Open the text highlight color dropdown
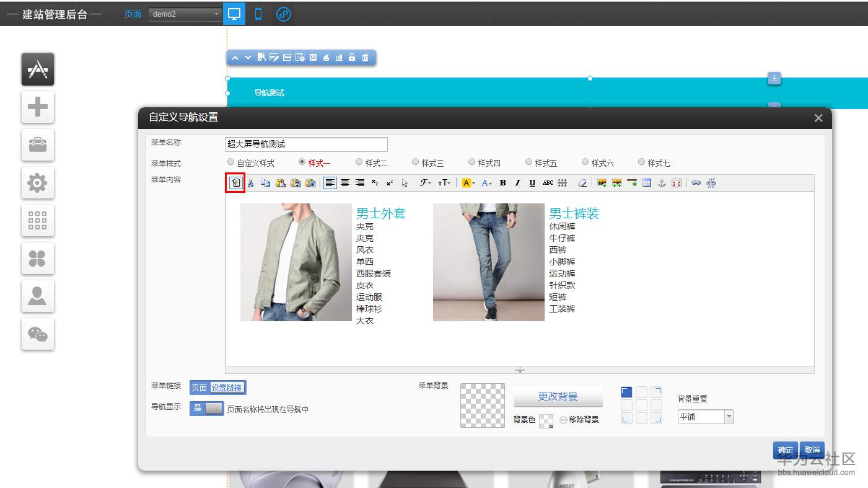The width and height of the screenshot is (868, 488). coord(469,183)
